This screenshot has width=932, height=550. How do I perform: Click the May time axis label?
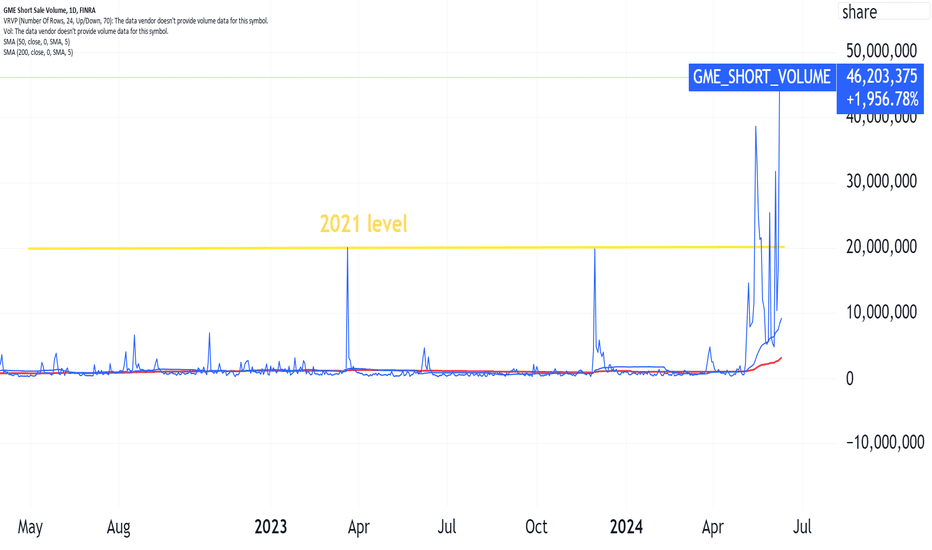[x=30, y=527]
